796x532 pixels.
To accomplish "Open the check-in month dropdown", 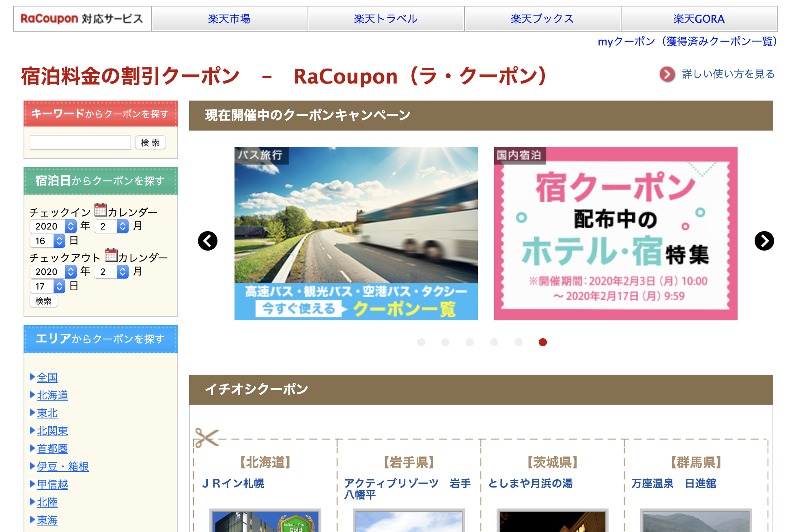I will pyautogui.click(x=111, y=226).
